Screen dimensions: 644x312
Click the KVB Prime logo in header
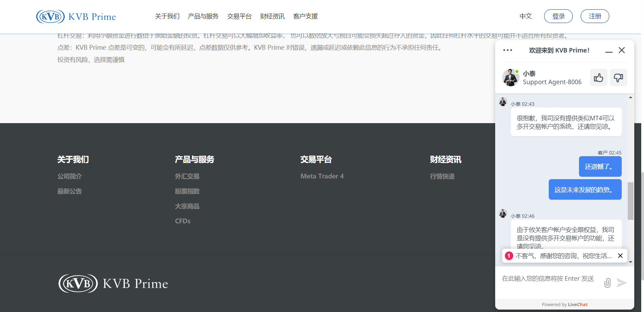pyautogui.click(x=76, y=16)
